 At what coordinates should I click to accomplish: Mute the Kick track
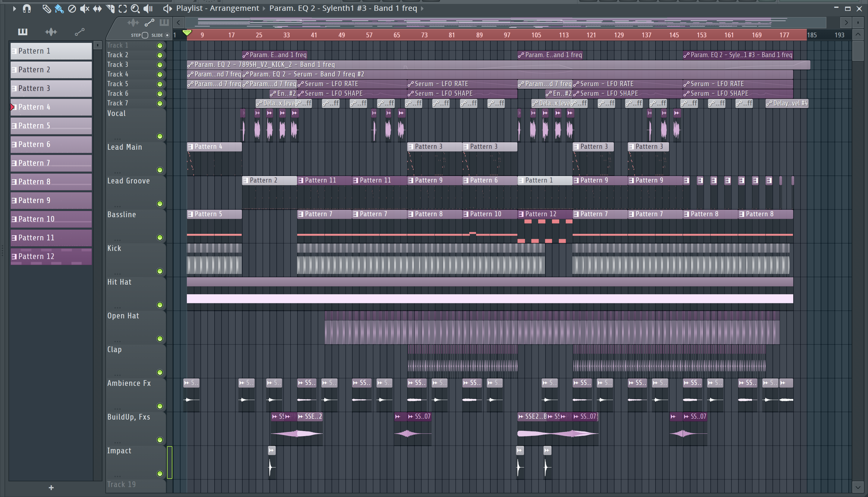(x=160, y=271)
